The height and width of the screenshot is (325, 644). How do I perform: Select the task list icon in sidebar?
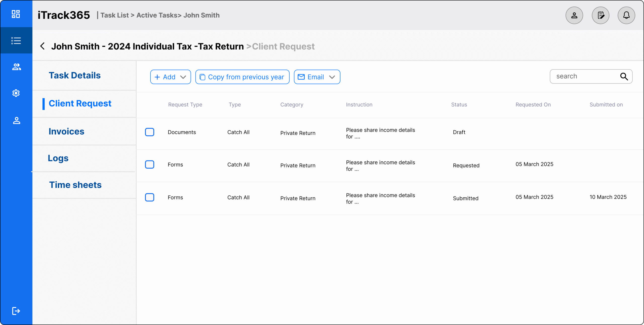click(16, 41)
